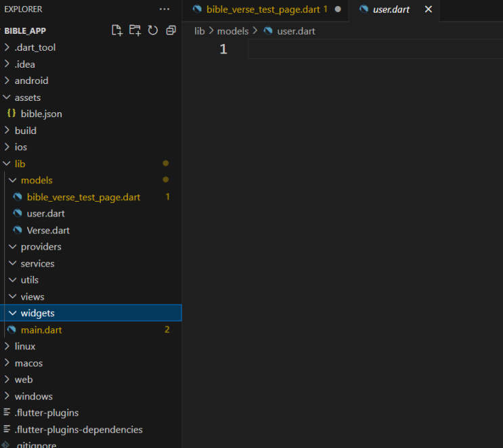Image resolution: width=503 pixels, height=448 pixels.
Task: Click Dart icon on user.dart tab
Action: (x=364, y=9)
